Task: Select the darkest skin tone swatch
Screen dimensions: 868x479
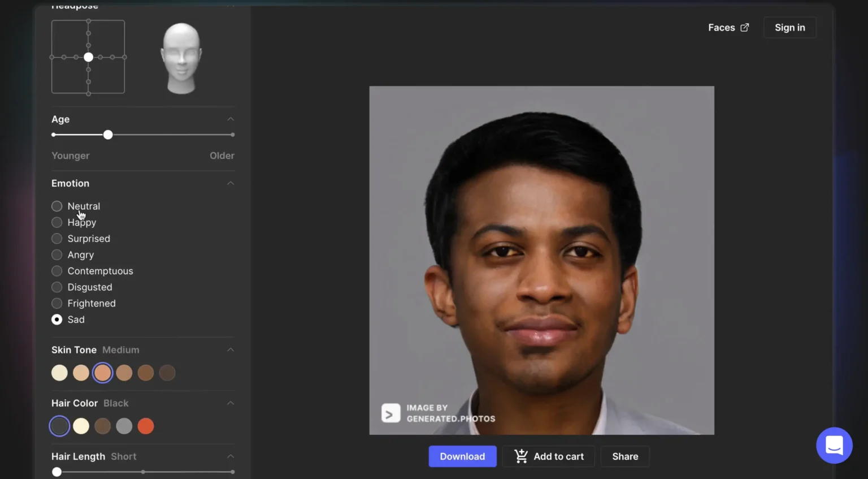Action: [x=167, y=373]
